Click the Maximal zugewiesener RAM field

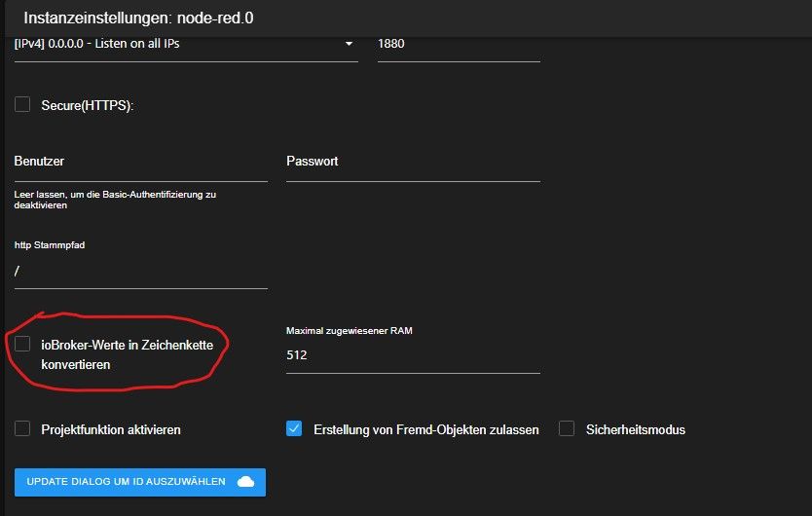point(413,355)
